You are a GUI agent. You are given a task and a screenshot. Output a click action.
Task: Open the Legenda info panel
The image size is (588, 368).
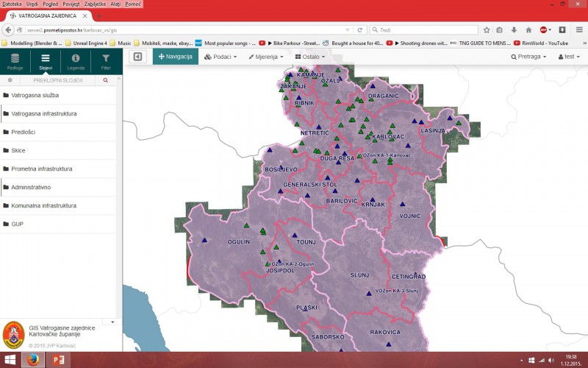coord(76,60)
